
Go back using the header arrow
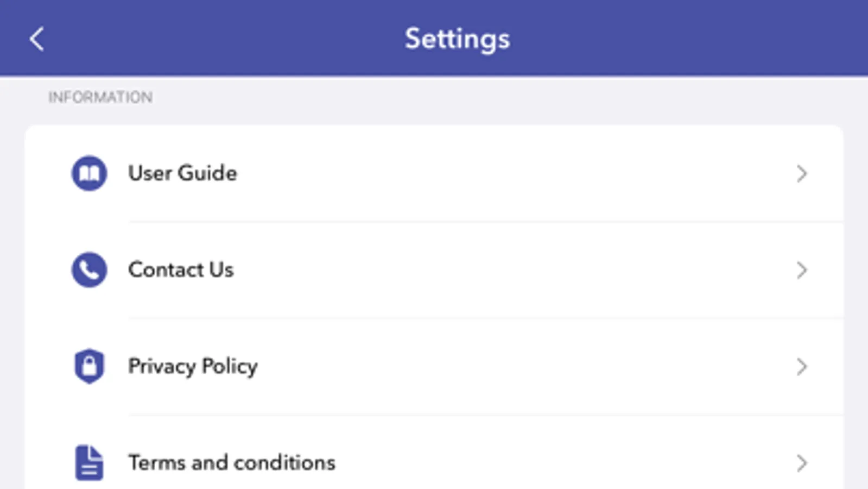pos(36,39)
